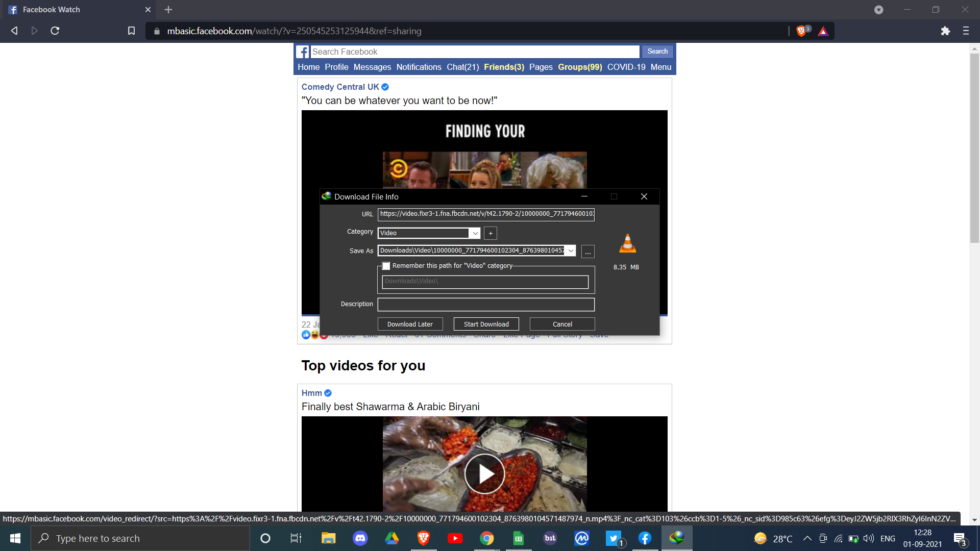Image resolution: width=980 pixels, height=551 pixels.
Task: Open the tab search dropdown arrow
Action: (878, 10)
